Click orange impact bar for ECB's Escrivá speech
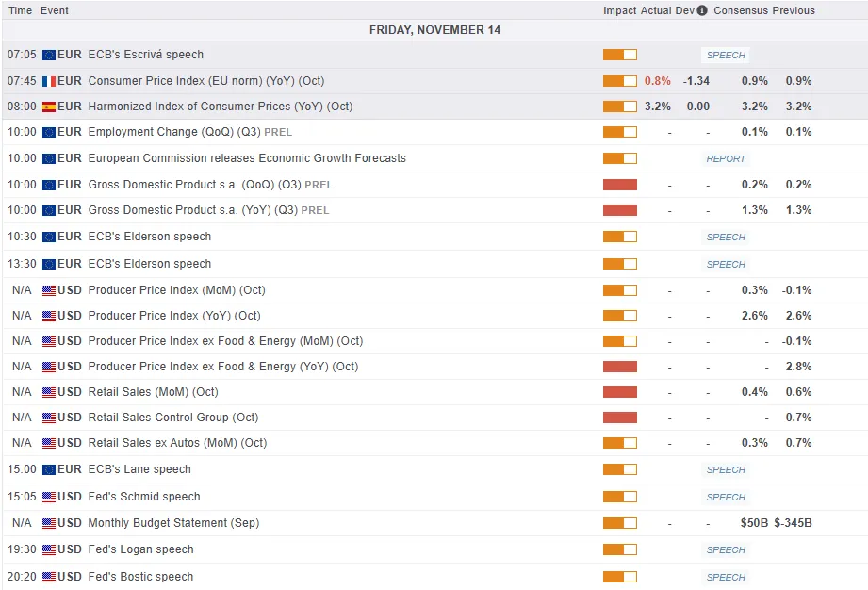868x590 pixels. click(620, 55)
